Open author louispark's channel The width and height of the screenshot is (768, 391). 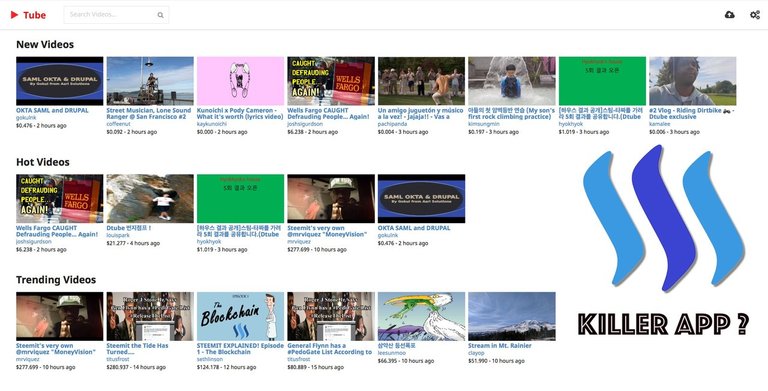118,235
